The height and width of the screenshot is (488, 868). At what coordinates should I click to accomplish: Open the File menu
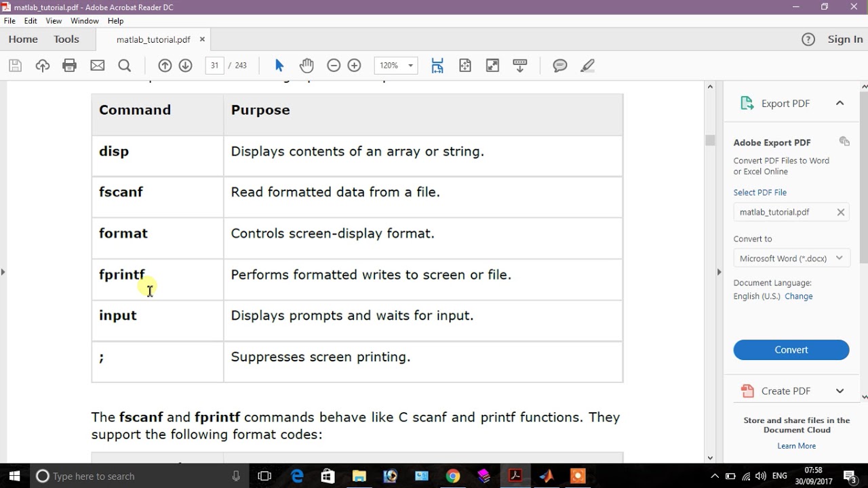point(9,21)
